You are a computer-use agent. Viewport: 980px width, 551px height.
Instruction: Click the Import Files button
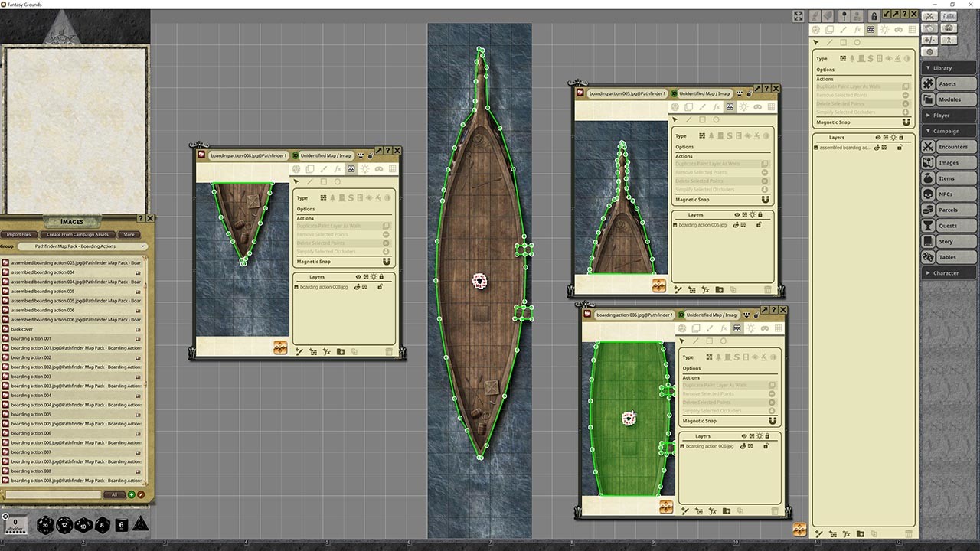coord(19,234)
